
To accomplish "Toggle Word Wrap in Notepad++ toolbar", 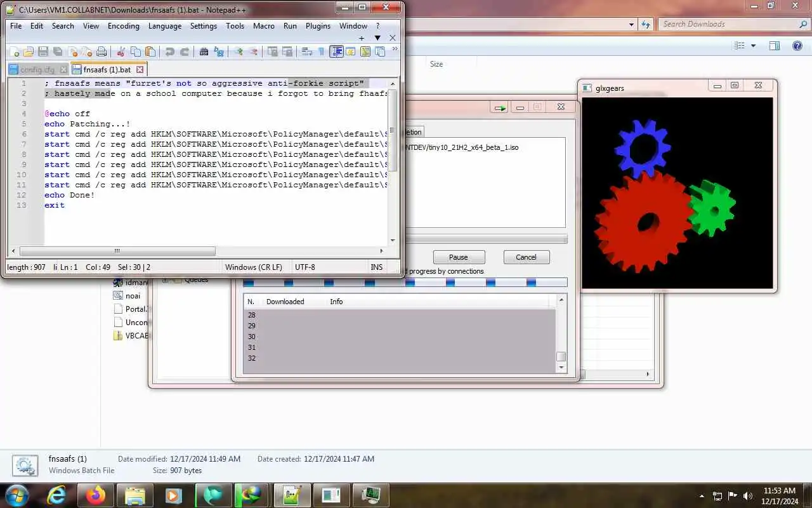I will [306, 52].
